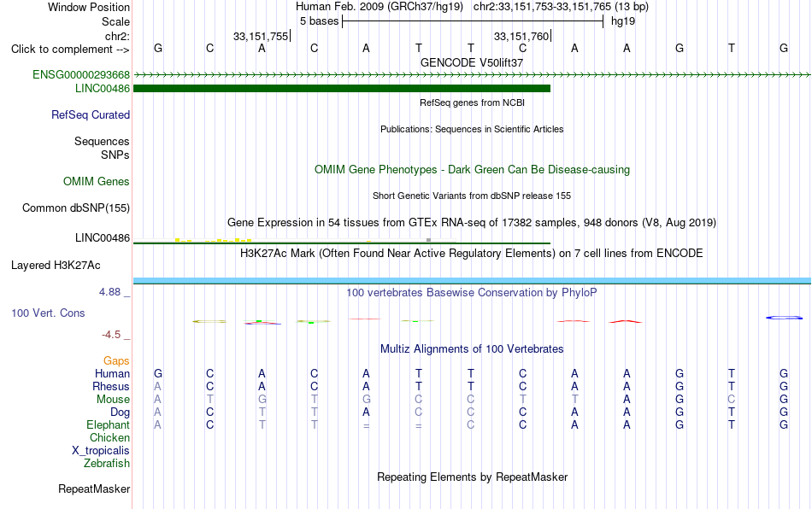
Task: Select the Chicken species row label
Action: pyautogui.click(x=109, y=437)
